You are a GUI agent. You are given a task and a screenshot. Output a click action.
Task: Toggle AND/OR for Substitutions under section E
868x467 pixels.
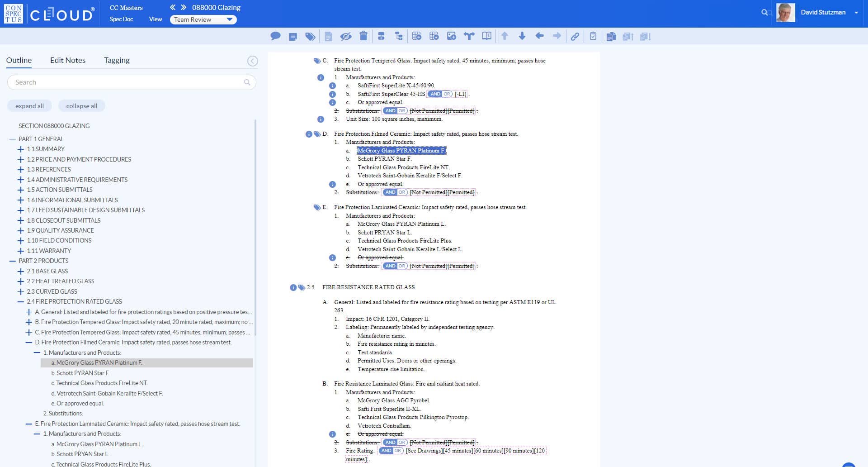(395, 266)
